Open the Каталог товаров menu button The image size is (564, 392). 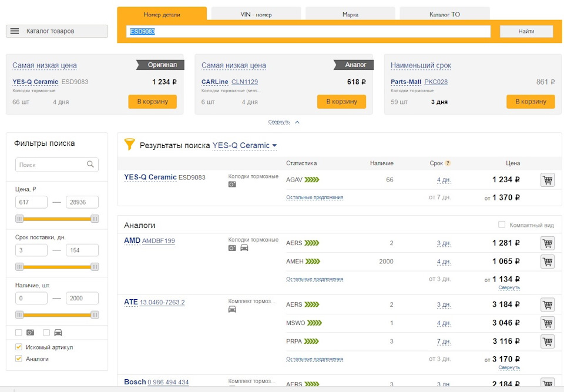(57, 31)
